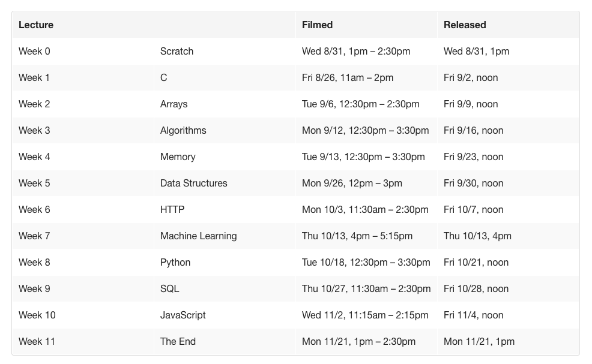The width and height of the screenshot is (592, 364).
Task: Click the Filmed column header
Action: click(317, 25)
